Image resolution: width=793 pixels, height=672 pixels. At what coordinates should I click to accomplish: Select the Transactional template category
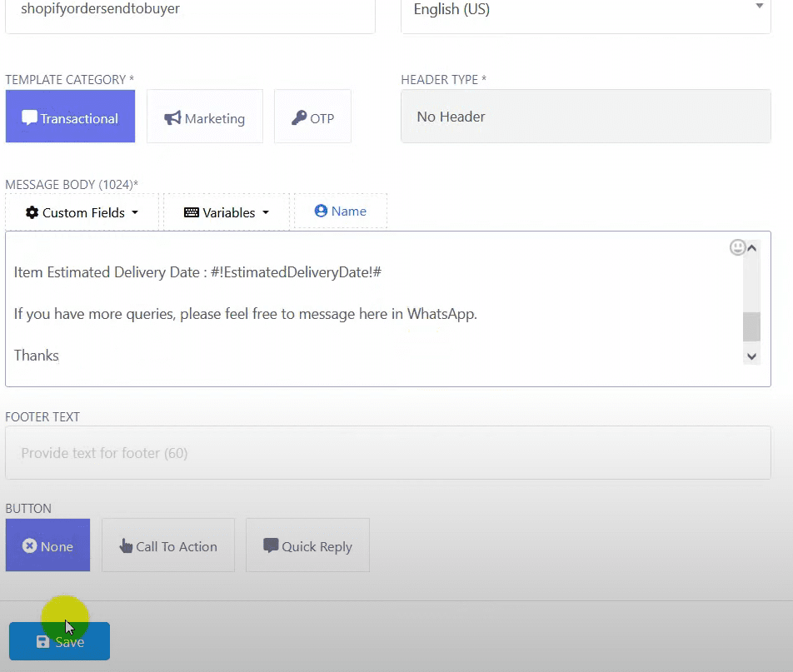click(70, 117)
